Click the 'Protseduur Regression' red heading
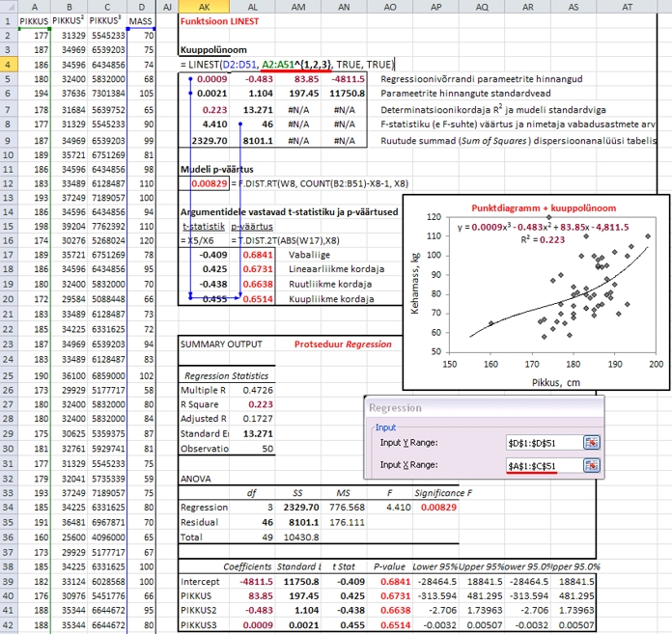The width and height of the screenshot is (672, 634). coord(343,344)
